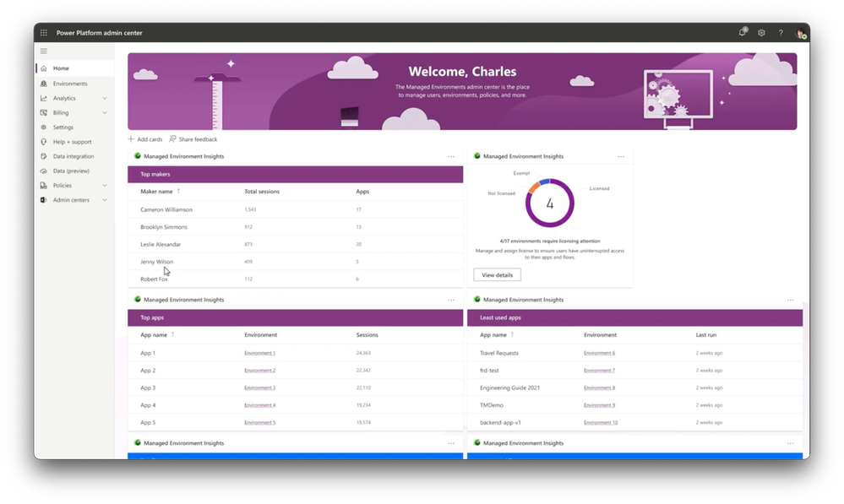Click the Data (preview) cloud icon
Image resolution: width=844 pixels, height=504 pixels.
44,171
